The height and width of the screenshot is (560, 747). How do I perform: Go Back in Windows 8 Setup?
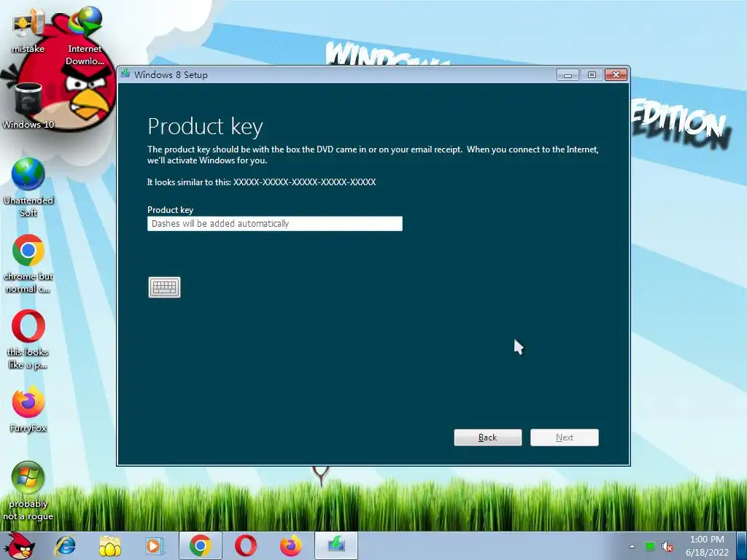pyautogui.click(x=488, y=437)
